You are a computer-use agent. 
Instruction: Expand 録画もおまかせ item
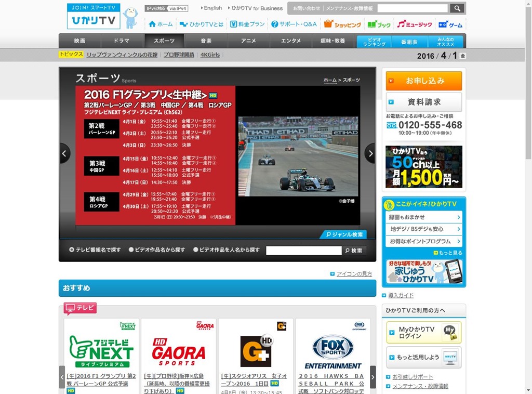[424, 217]
